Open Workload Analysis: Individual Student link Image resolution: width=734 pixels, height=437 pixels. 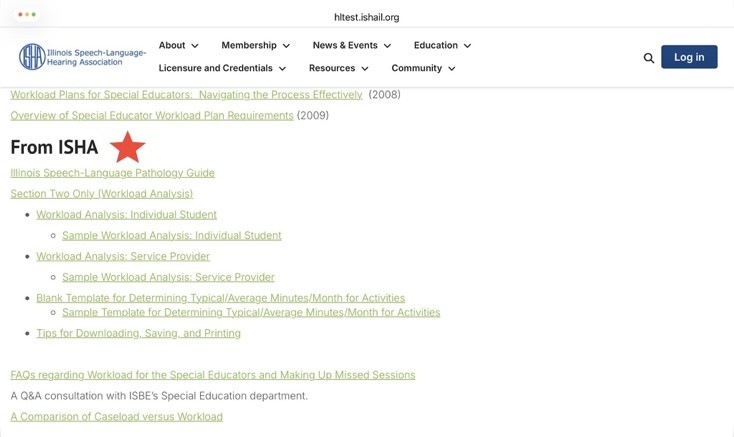[126, 215]
